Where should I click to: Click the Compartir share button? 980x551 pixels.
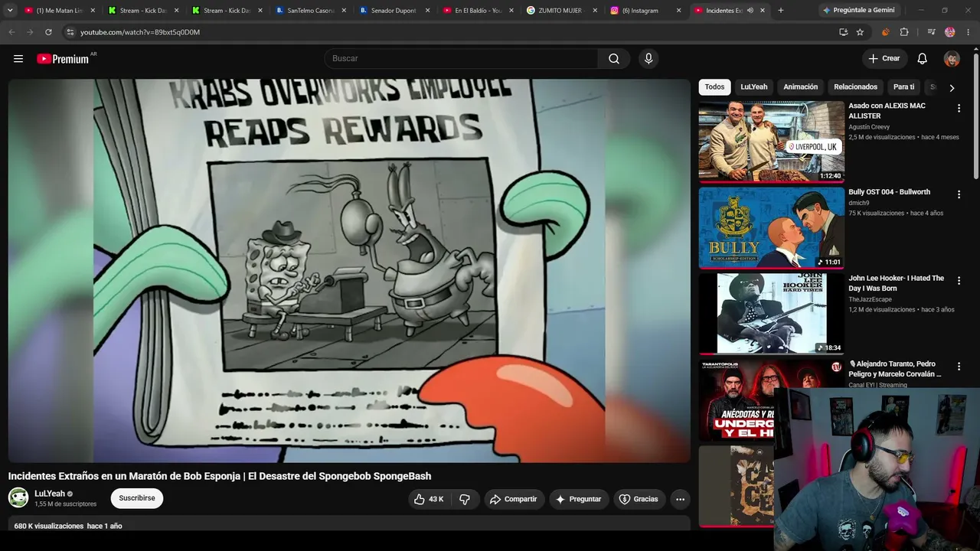(x=514, y=499)
